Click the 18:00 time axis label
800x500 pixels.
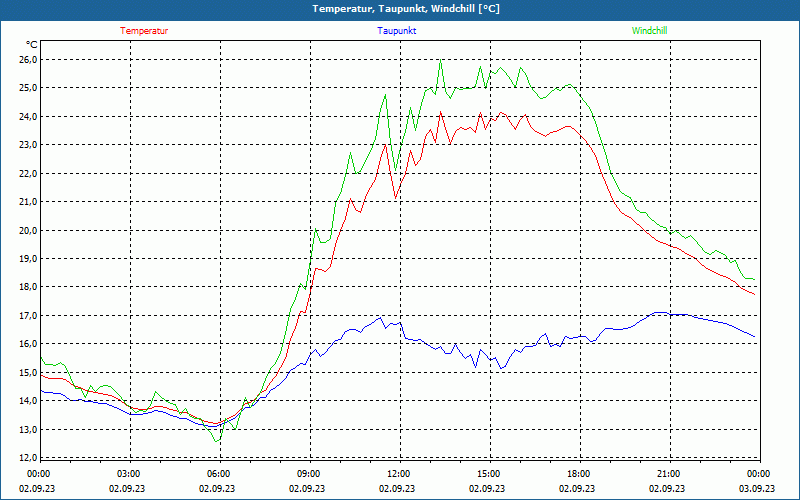click(x=578, y=474)
